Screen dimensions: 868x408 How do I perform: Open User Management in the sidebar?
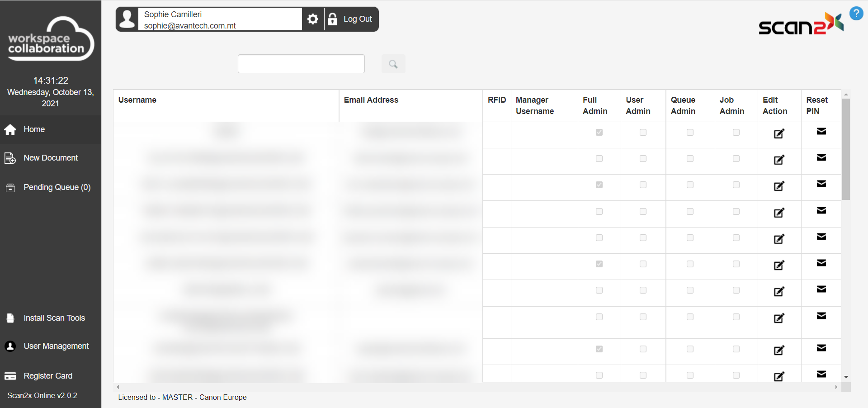(56, 346)
